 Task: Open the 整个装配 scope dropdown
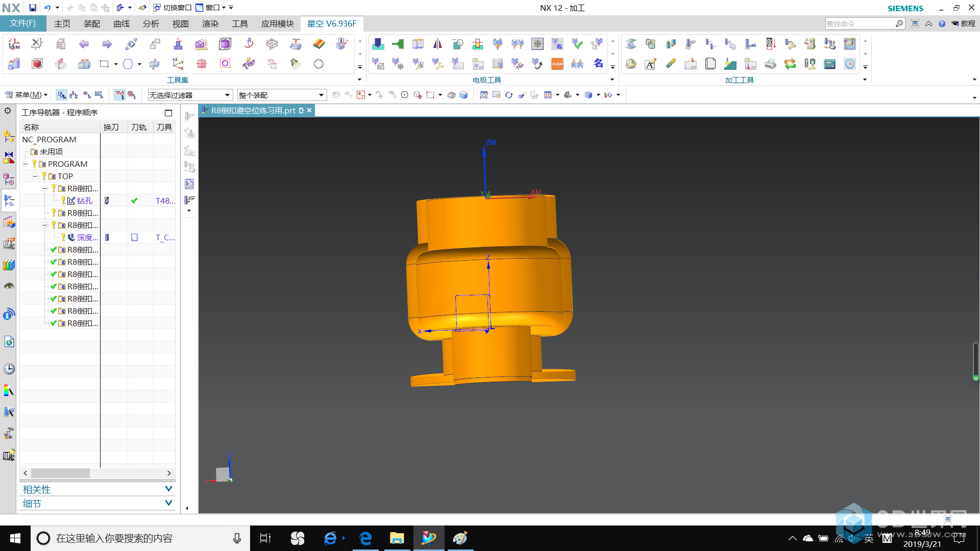281,95
